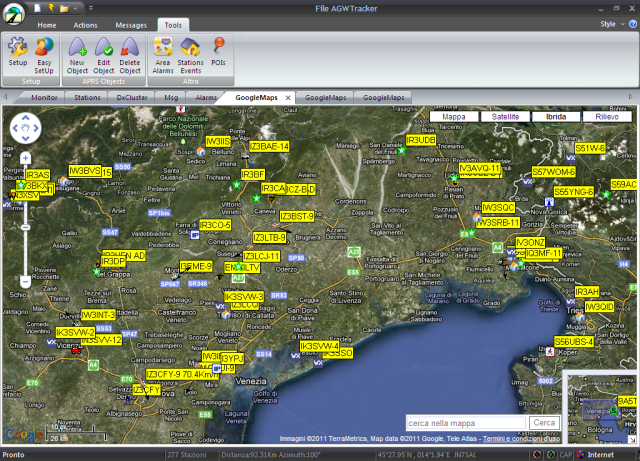
Task: Select station label IR3UDB
Action: (x=421, y=140)
